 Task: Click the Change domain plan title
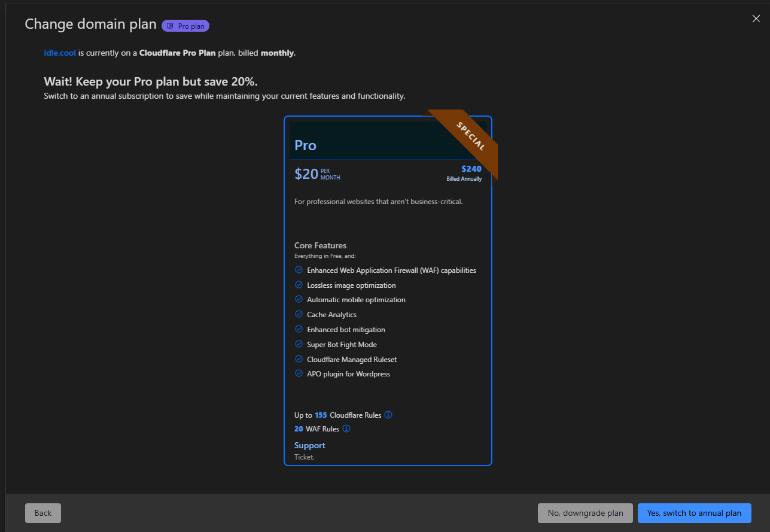click(x=90, y=25)
